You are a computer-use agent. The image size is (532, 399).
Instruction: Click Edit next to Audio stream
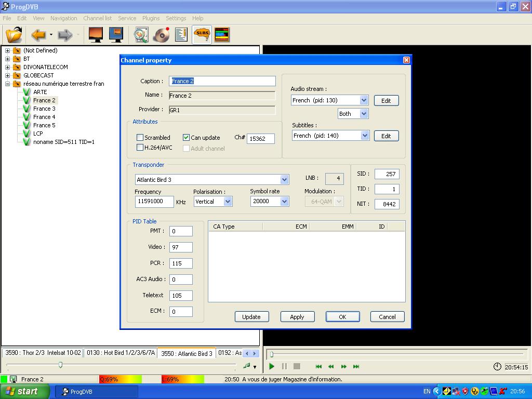[386, 101]
